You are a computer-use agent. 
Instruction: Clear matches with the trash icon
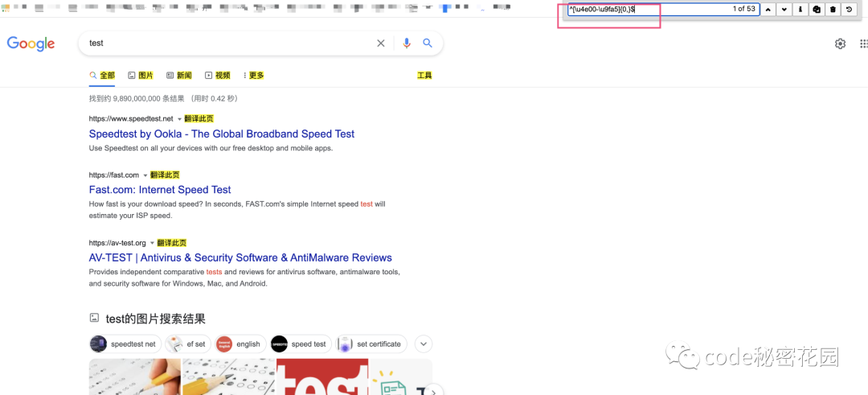pyautogui.click(x=833, y=10)
